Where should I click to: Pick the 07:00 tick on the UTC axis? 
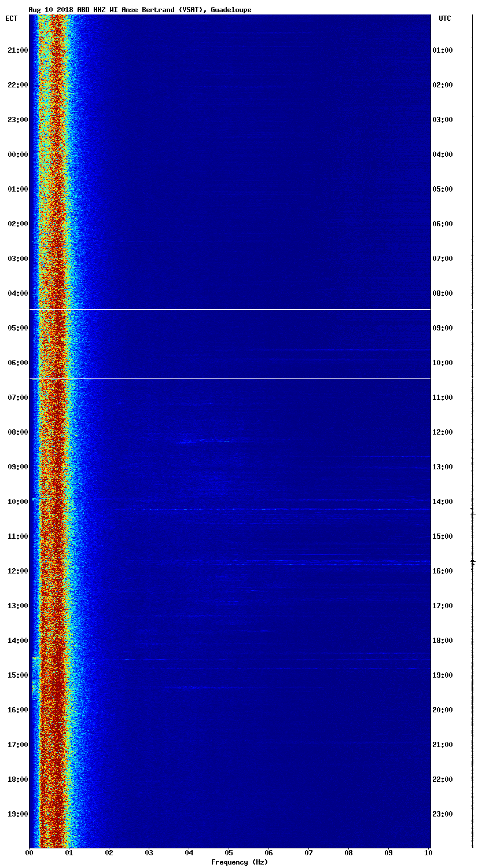(x=442, y=259)
